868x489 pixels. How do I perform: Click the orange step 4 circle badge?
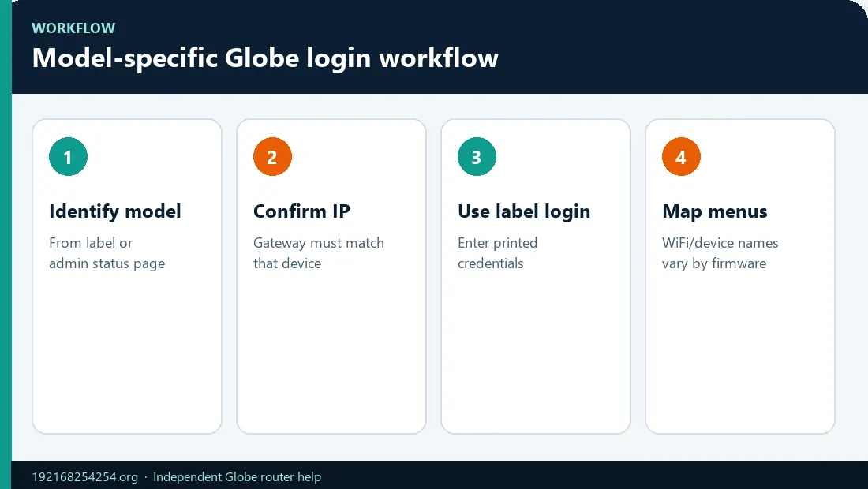click(681, 156)
